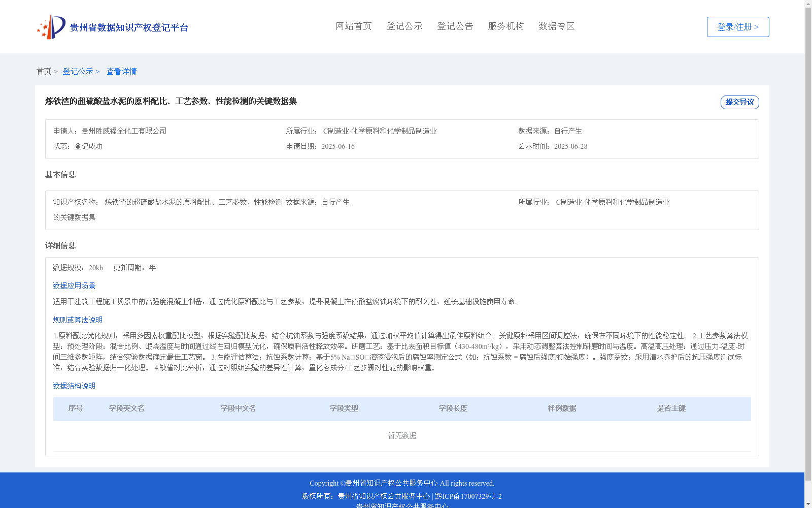Click the ICP record 黔ICP备17007329号-2
812x508 pixels.
pos(468,496)
